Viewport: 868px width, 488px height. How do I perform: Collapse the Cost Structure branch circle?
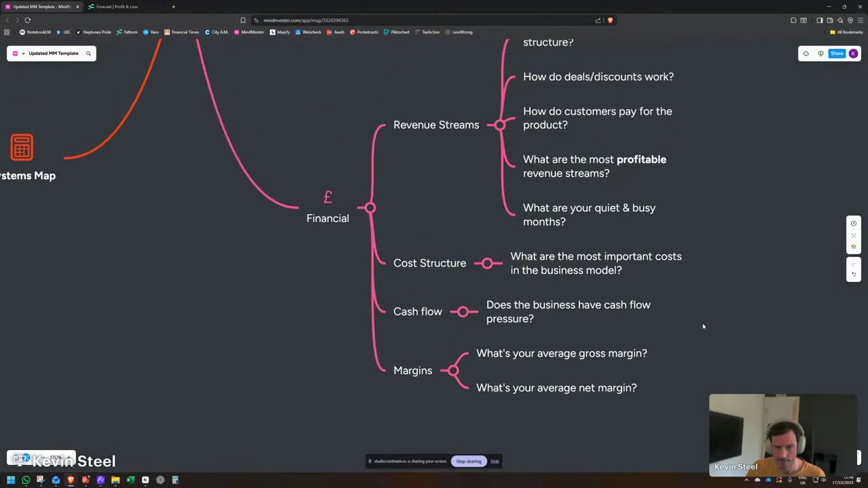[488, 263]
